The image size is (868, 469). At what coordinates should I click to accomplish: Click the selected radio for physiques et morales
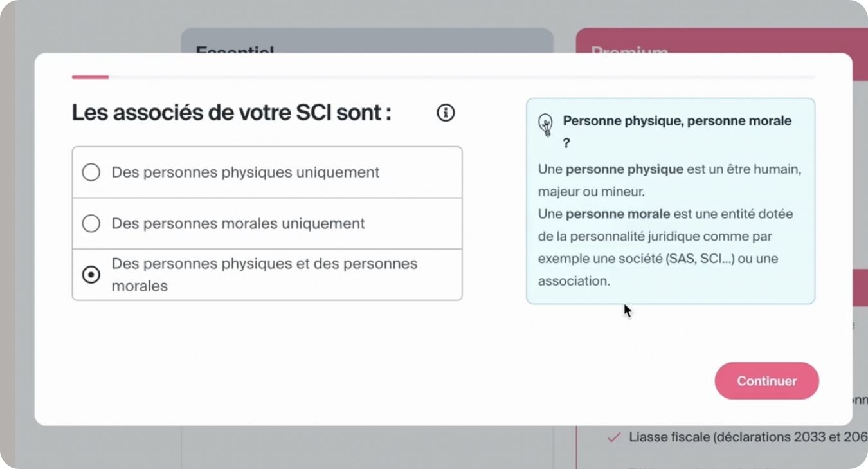91,275
